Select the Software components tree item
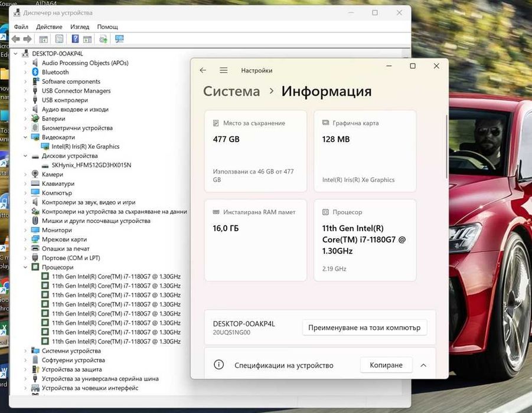532x413 pixels. point(71,81)
